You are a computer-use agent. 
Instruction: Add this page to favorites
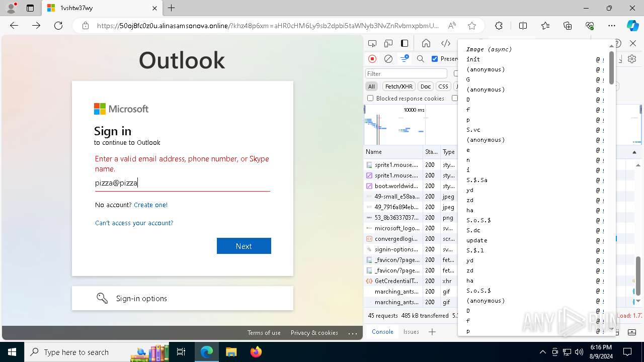[472, 26]
